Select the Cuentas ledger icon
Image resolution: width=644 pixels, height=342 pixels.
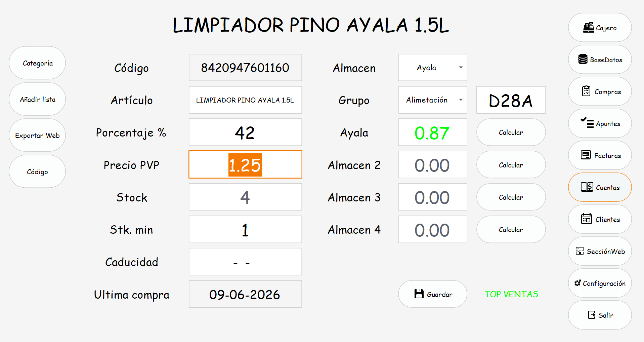point(587,187)
